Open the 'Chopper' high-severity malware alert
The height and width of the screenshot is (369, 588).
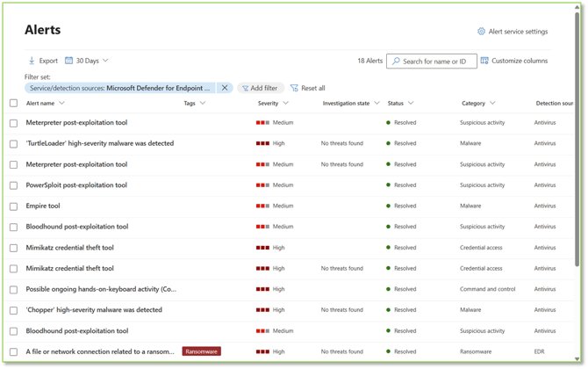click(94, 310)
